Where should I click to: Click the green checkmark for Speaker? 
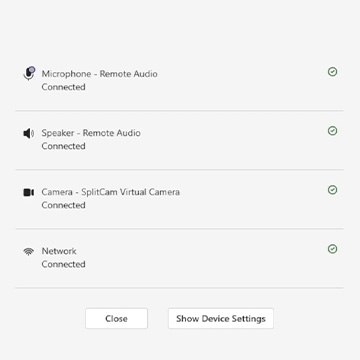[x=332, y=131]
